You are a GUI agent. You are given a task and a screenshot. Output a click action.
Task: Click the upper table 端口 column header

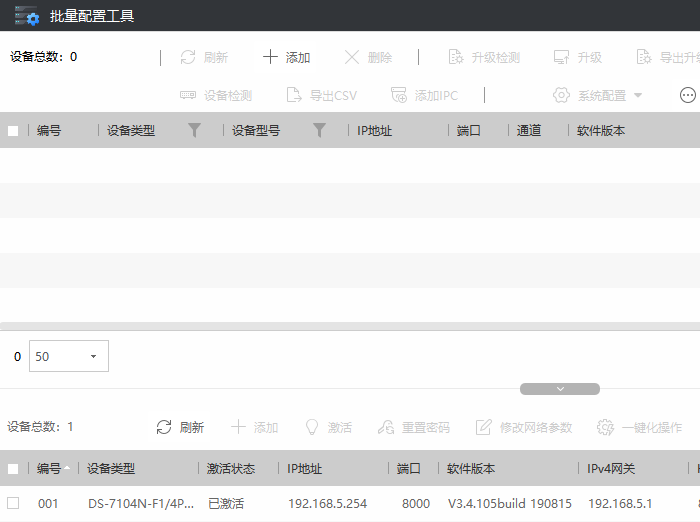tap(469, 131)
